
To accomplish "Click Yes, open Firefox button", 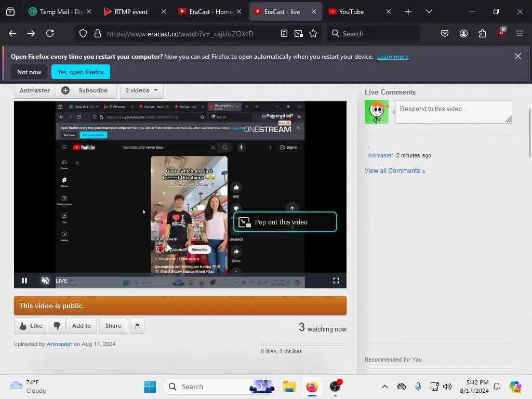I will 81,72.
